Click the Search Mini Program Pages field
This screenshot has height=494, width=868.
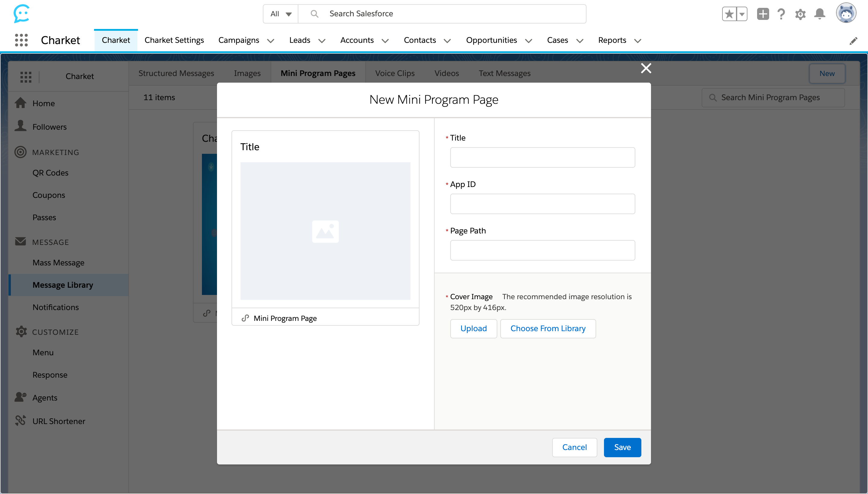pyautogui.click(x=773, y=98)
